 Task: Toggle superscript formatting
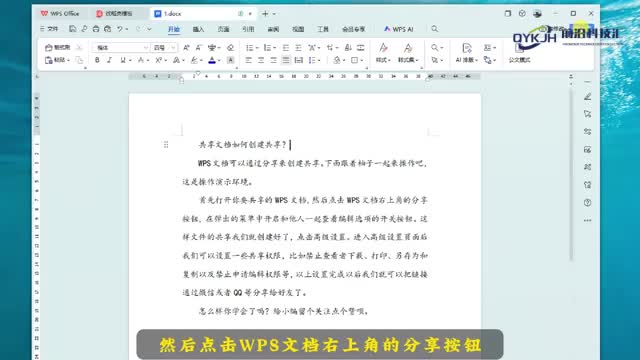(158, 60)
